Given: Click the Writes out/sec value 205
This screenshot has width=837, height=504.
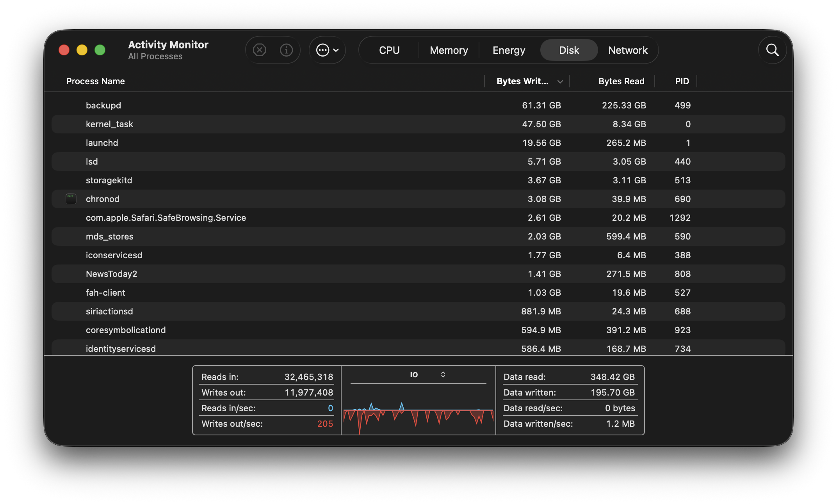Looking at the screenshot, I should 325,424.
